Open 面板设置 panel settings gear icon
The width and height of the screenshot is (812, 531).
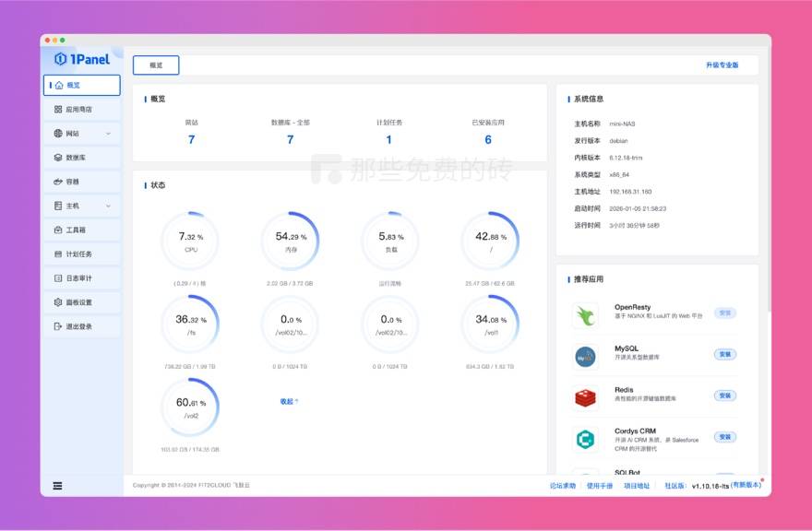click(x=58, y=302)
